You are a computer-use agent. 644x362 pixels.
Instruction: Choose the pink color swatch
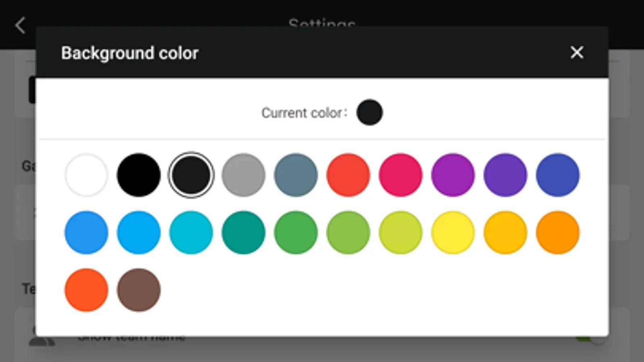point(400,175)
